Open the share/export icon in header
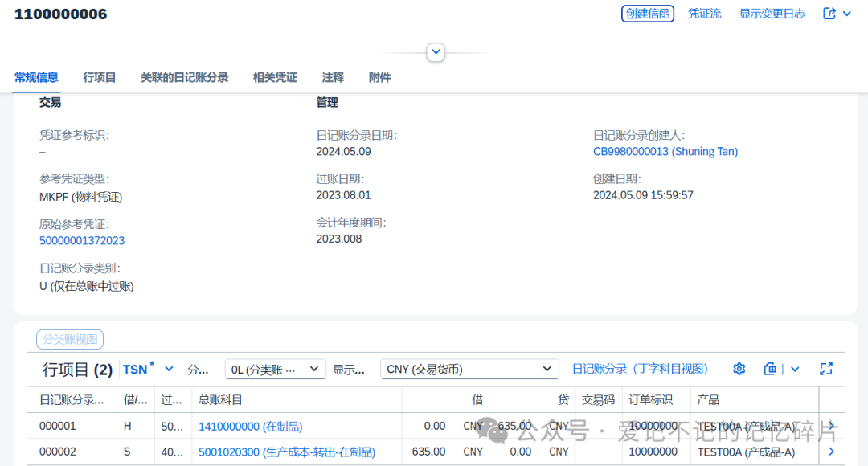The height and width of the screenshot is (466, 868). 829,14
